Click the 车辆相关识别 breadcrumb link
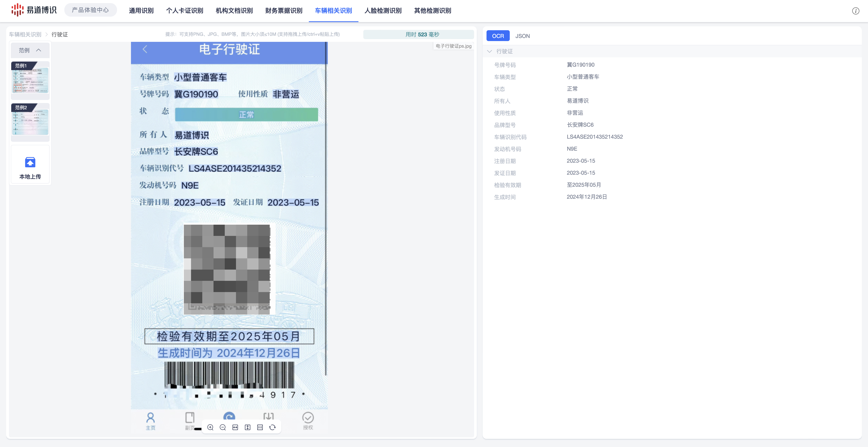868x447 pixels. (x=25, y=34)
